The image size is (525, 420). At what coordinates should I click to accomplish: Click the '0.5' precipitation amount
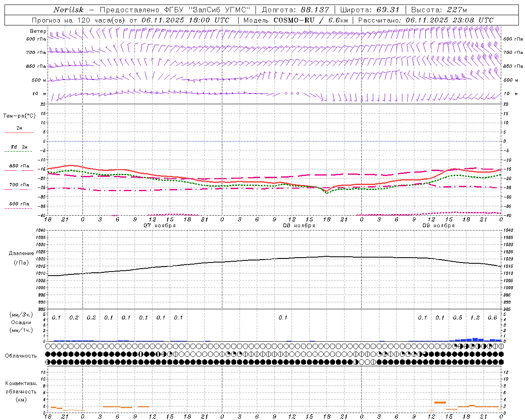457,317
